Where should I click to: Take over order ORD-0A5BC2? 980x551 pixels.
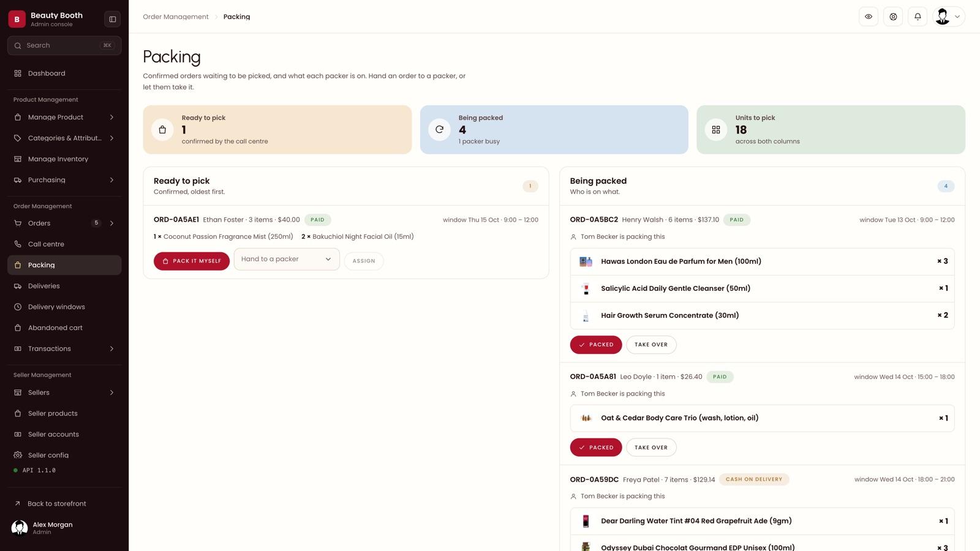[651, 345]
